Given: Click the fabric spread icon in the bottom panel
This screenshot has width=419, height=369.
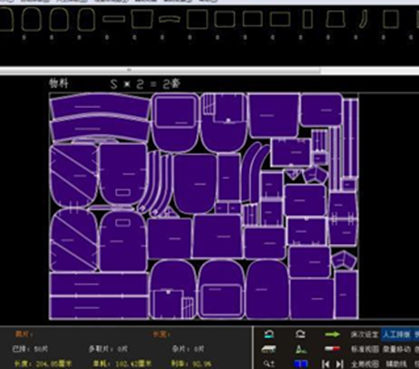Looking at the screenshot, I should [269, 349].
